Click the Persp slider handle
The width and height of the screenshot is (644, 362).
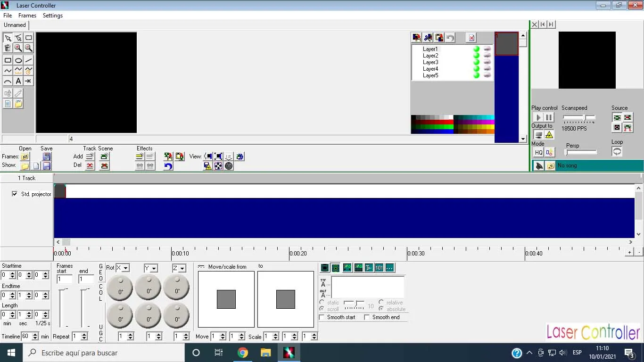[x=567, y=152]
